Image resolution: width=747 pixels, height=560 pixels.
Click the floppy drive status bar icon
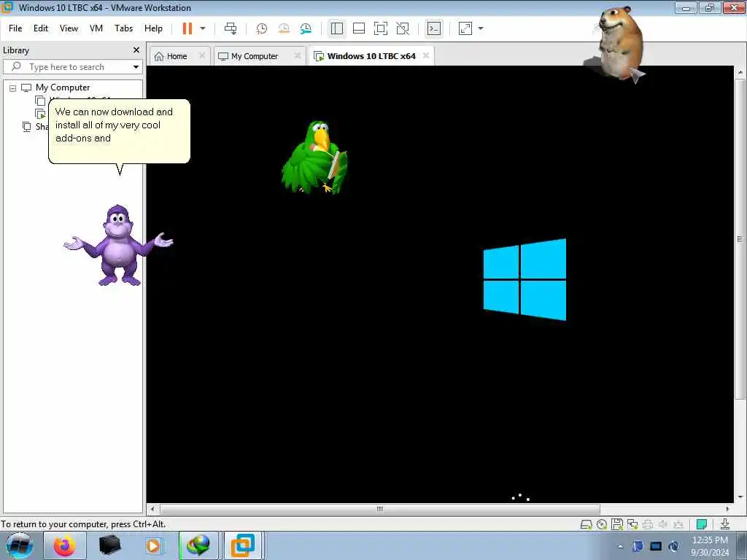coord(617,524)
